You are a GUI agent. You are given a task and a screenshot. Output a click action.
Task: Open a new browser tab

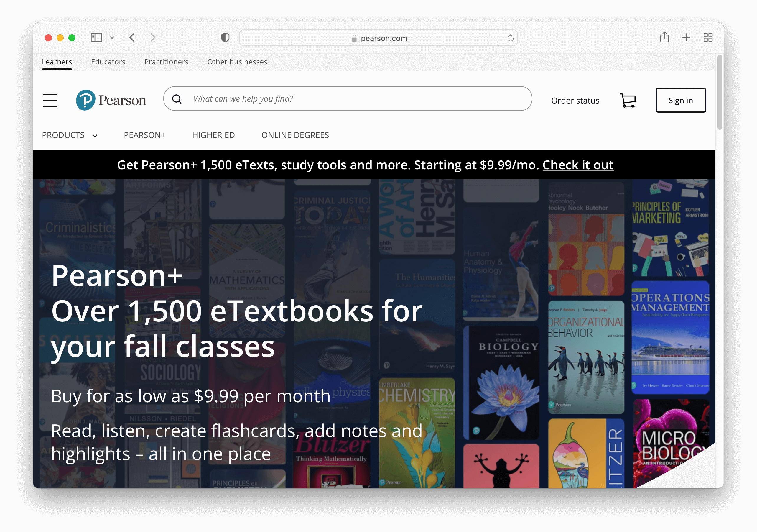click(686, 37)
